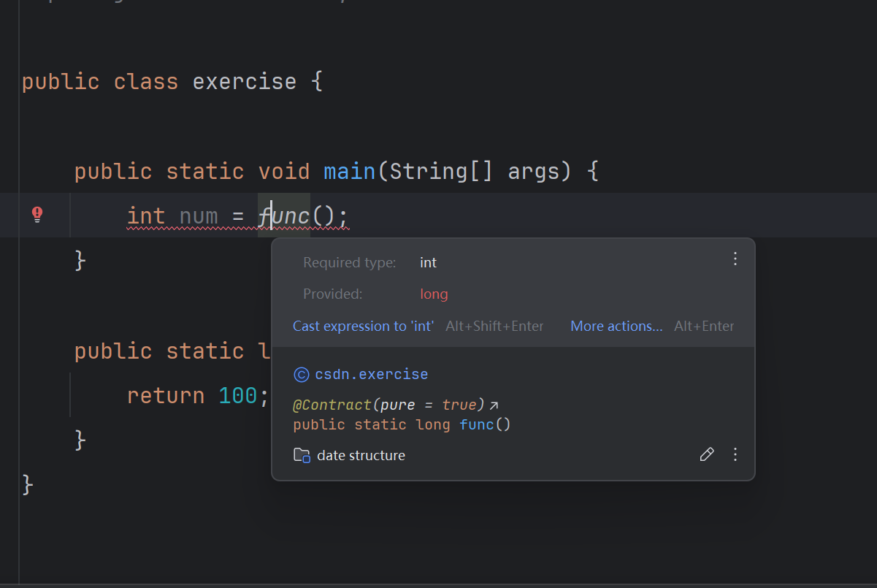877x588 pixels.
Task: Click the 'return' keyword
Action: pos(166,395)
